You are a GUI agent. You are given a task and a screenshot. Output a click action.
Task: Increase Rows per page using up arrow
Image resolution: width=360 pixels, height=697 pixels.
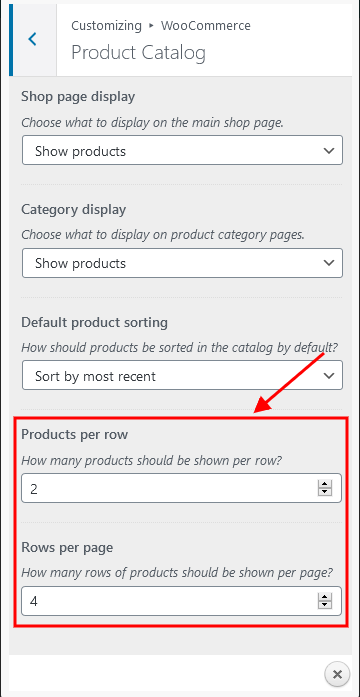325,597
